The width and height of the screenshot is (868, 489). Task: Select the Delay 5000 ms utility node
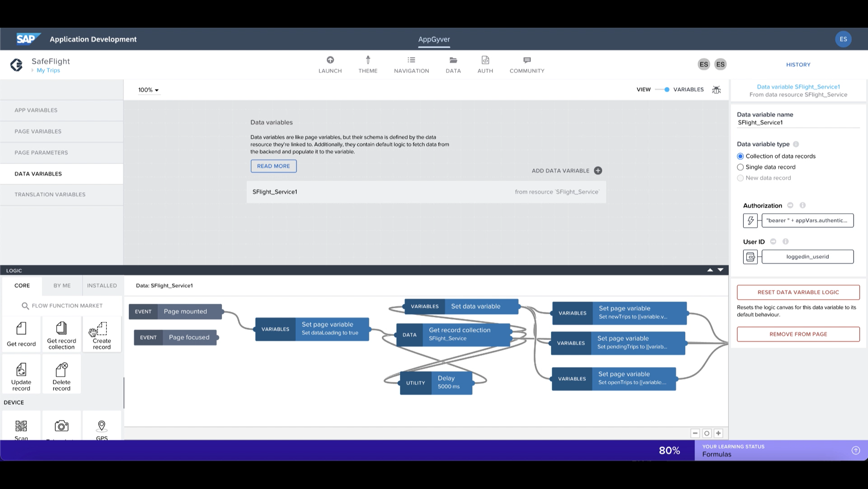tap(436, 383)
